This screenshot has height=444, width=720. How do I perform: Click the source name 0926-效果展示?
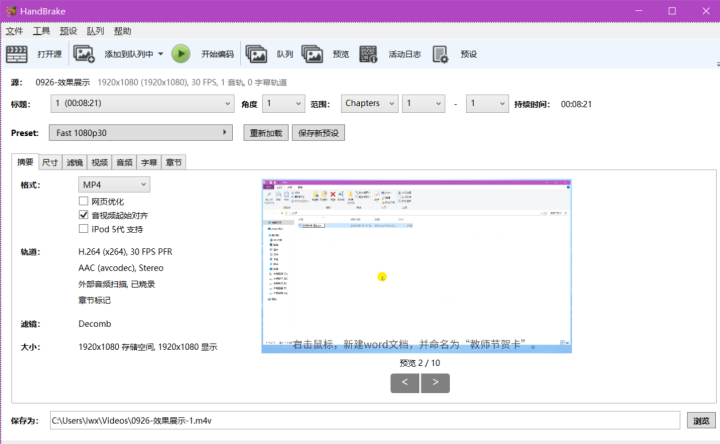63,83
